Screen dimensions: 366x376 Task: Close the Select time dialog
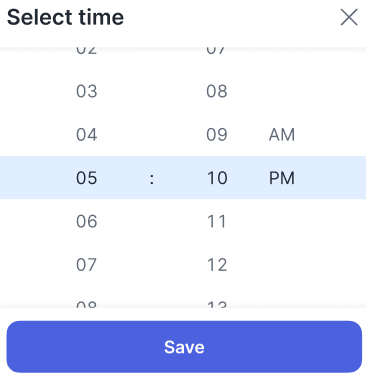349,17
